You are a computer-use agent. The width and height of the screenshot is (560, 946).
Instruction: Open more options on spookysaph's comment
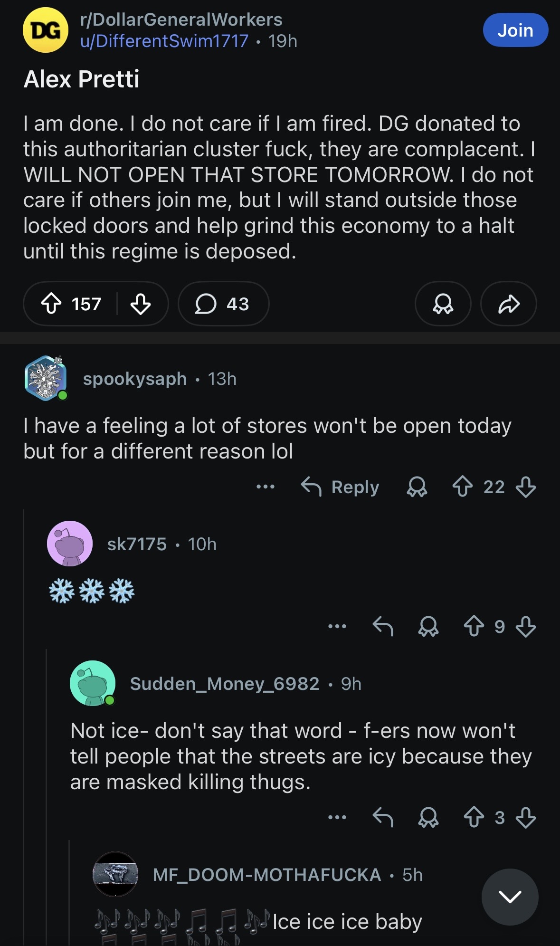tap(265, 487)
